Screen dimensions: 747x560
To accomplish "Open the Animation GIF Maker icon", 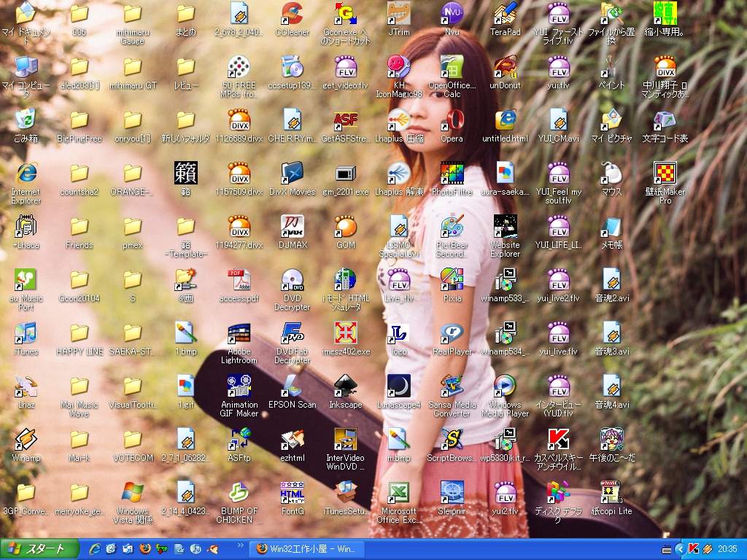I will (239, 386).
